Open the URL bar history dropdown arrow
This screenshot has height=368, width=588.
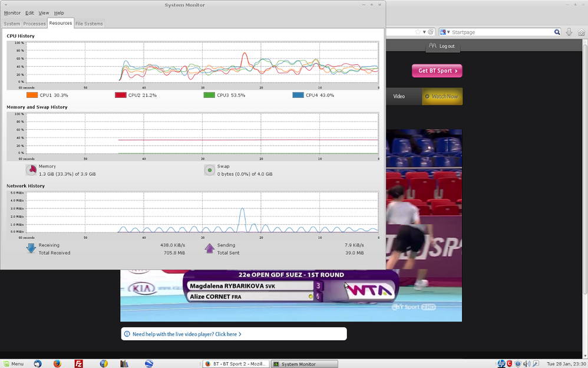(424, 32)
